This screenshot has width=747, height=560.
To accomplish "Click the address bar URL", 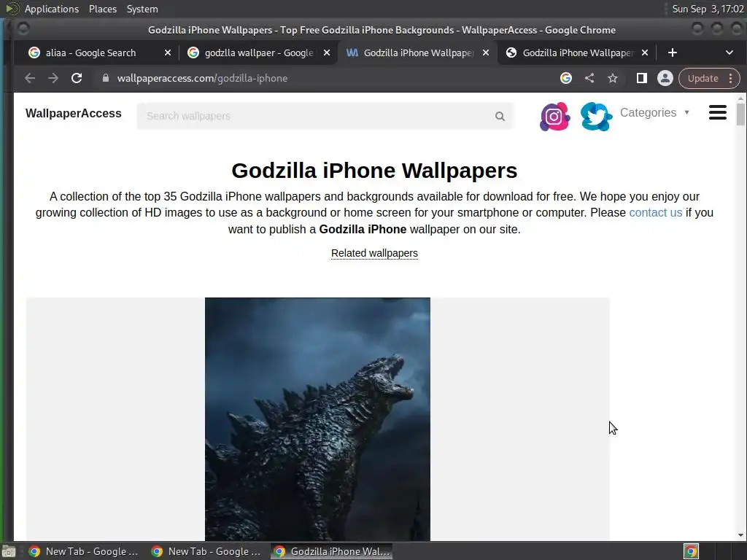I will (202, 78).
